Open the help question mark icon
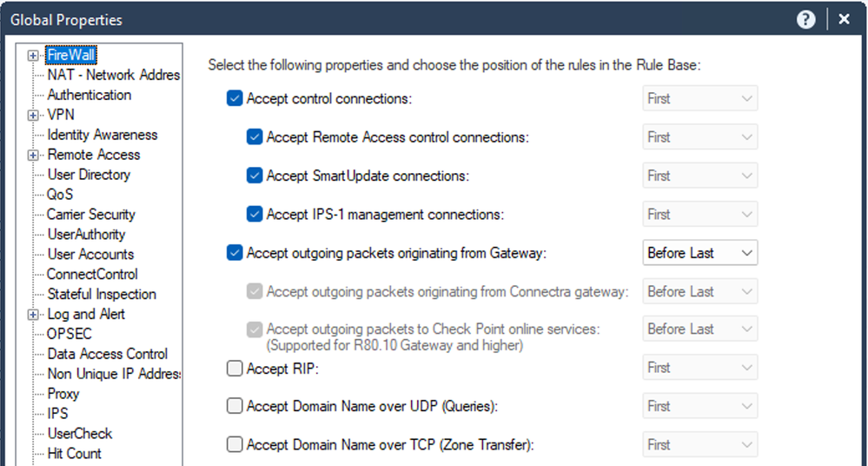 pyautogui.click(x=806, y=20)
